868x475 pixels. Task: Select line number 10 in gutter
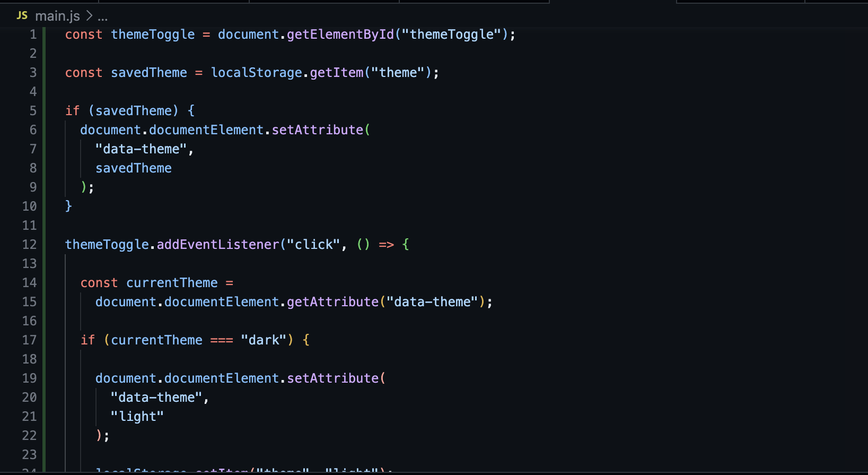tap(30, 206)
